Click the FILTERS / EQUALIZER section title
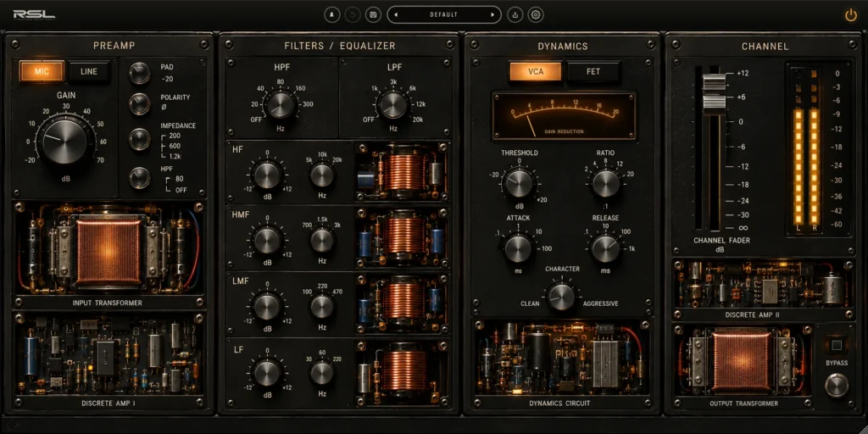This screenshot has height=434, width=868. click(340, 46)
